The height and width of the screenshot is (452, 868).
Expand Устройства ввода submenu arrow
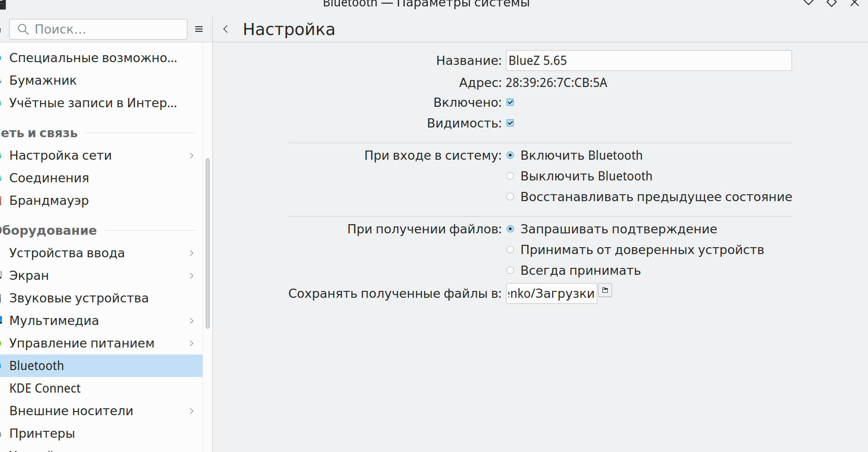[192, 253]
